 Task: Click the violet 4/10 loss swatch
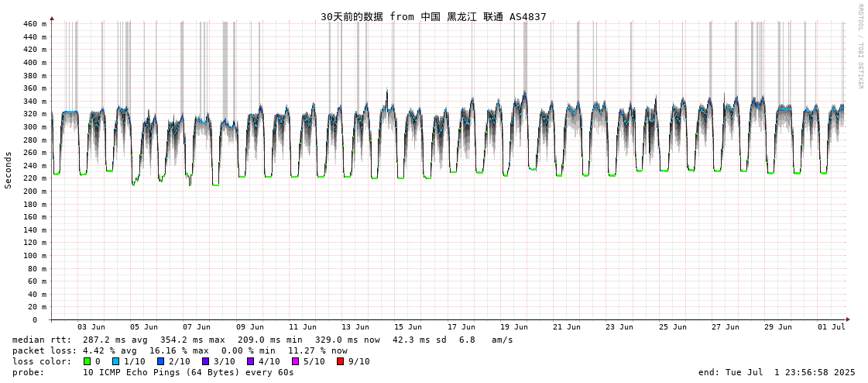[x=250, y=361]
